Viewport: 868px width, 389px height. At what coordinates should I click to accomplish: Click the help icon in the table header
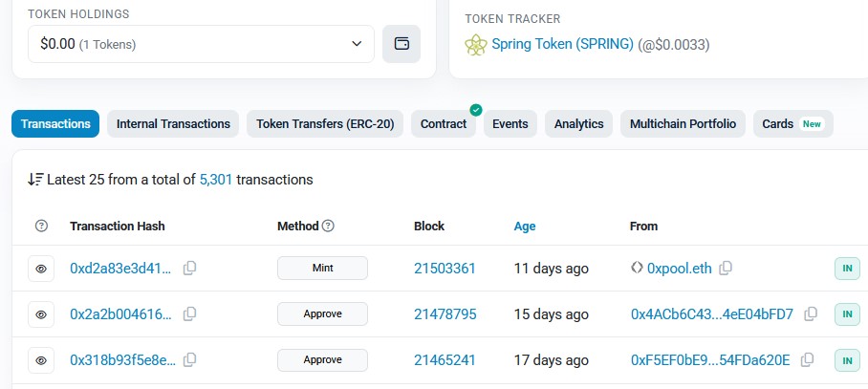[x=41, y=227]
